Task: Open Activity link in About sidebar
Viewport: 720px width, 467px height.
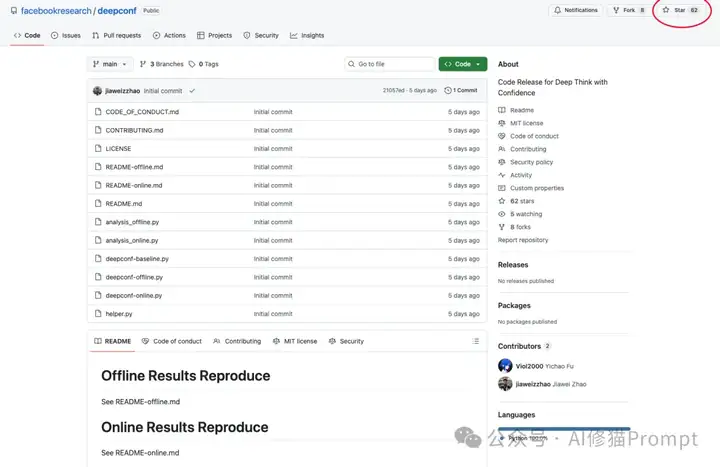Action: click(x=521, y=175)
